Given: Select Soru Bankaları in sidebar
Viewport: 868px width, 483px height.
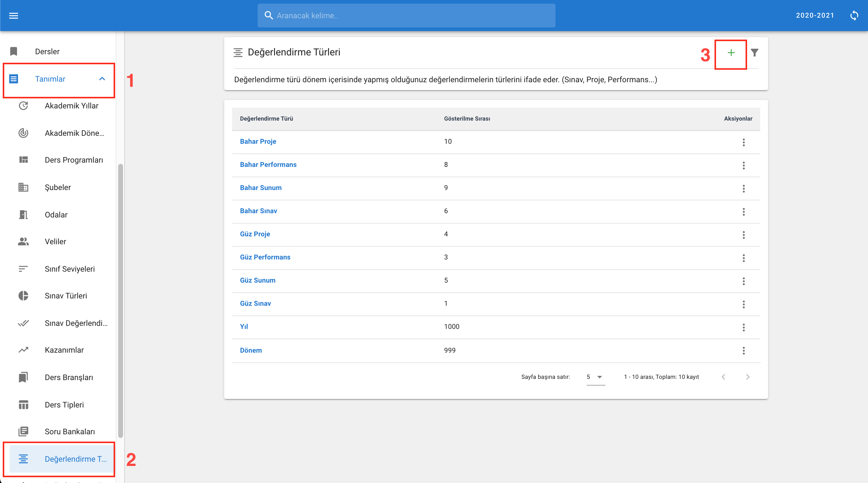Looking at the screenshot, I should click(x=70, y=432).
